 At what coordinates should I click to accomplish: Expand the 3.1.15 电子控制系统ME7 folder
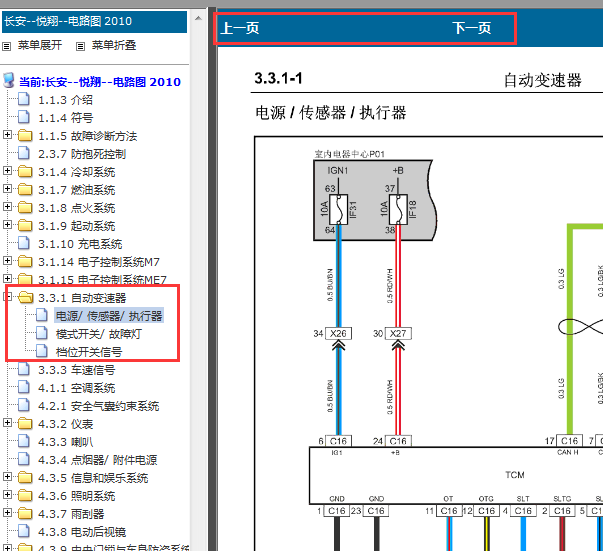tap(7, 279)
